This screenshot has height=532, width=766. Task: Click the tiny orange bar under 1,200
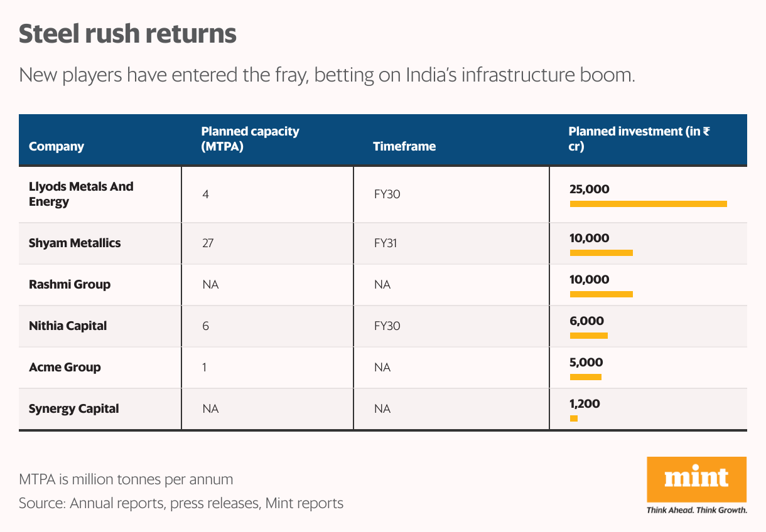(x=574, y=418)
